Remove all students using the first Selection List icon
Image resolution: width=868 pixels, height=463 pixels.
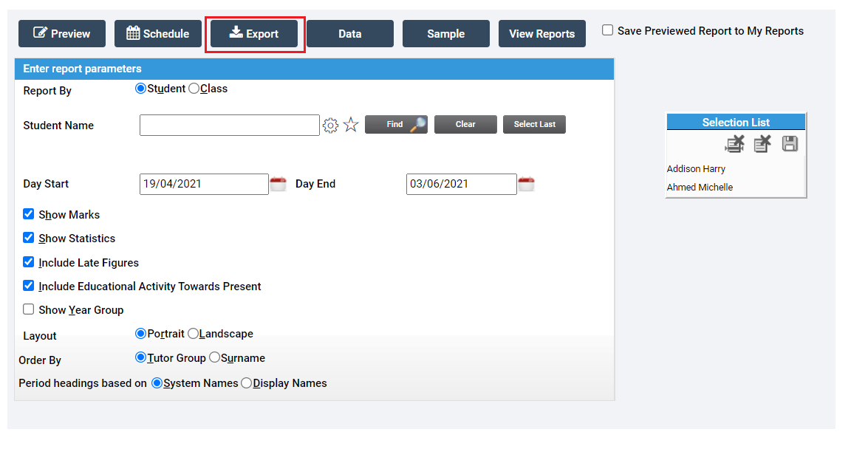click(734, 144)
